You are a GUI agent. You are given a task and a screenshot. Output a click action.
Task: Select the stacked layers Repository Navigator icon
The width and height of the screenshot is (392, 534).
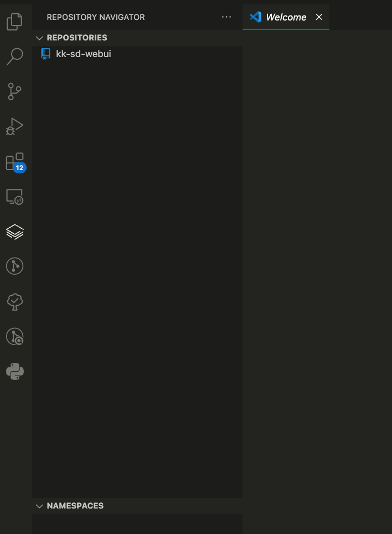[x=14, y=232]
